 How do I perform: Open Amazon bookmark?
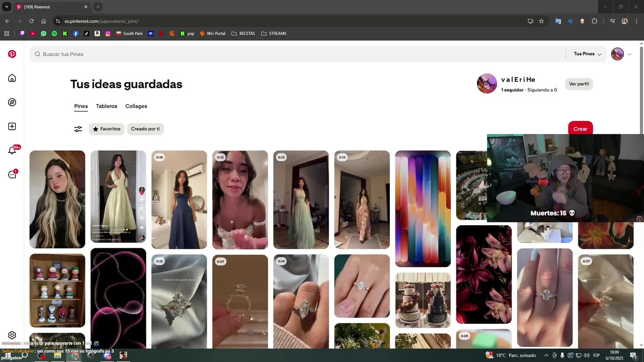point(97,34)
